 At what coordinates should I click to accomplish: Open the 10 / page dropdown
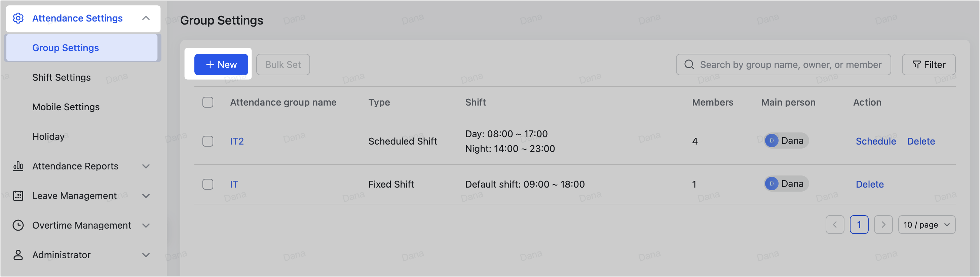(x=927, y=225)
